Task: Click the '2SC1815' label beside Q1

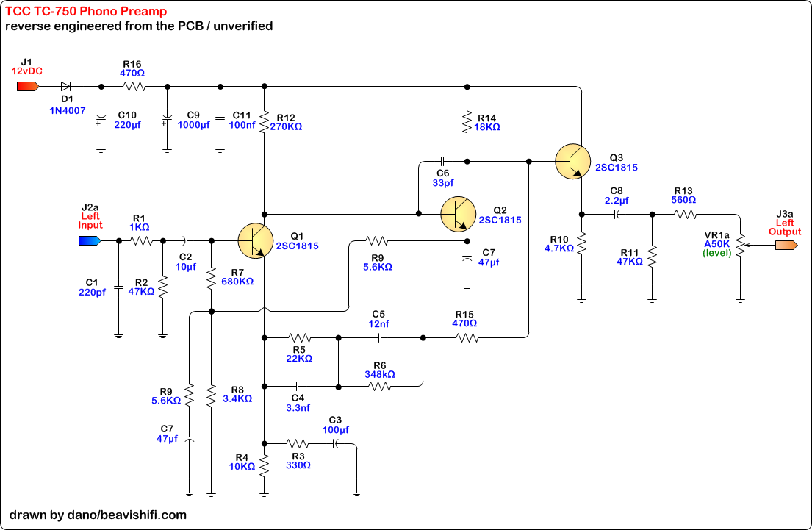Action: [x=298, y=246]
